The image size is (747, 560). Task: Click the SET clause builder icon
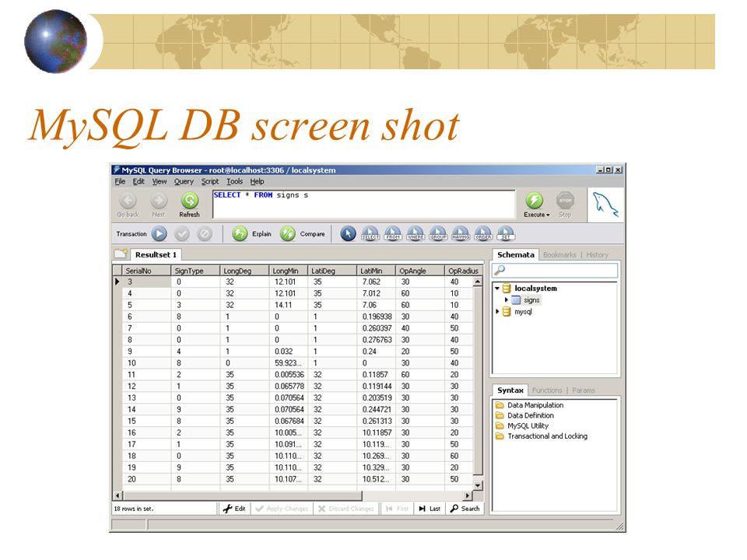(506, 234)
